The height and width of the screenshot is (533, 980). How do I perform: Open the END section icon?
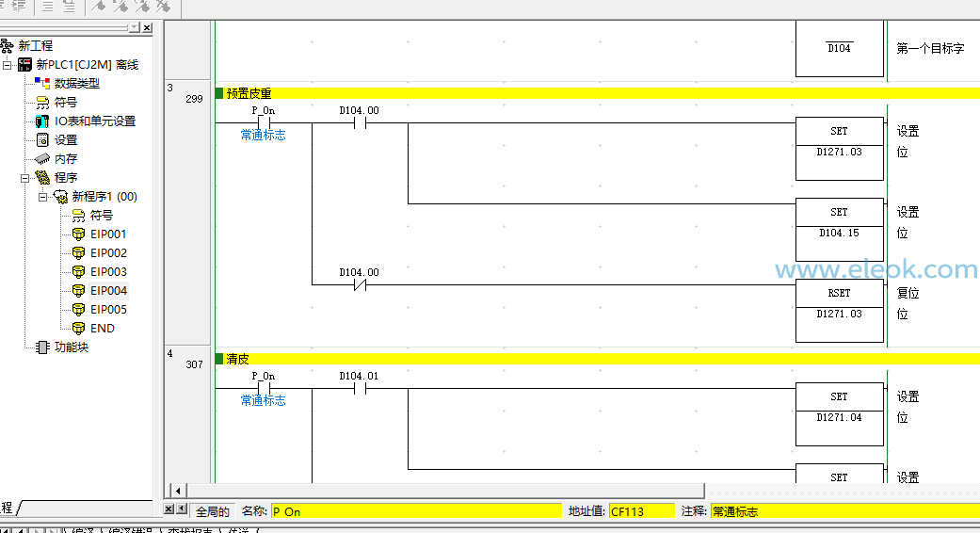click(79, 328)
